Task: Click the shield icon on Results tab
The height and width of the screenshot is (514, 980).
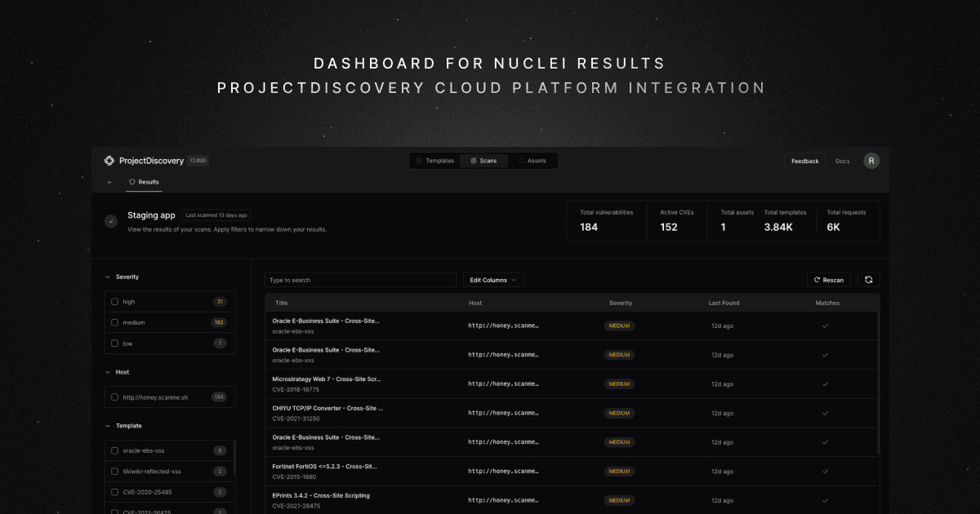Action: [132, 182]
